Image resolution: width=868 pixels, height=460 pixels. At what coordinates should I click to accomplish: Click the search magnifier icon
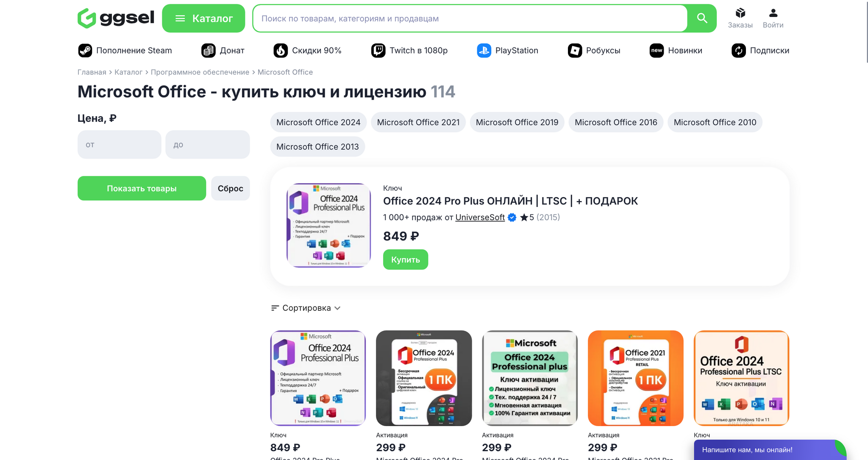(702, 18)
